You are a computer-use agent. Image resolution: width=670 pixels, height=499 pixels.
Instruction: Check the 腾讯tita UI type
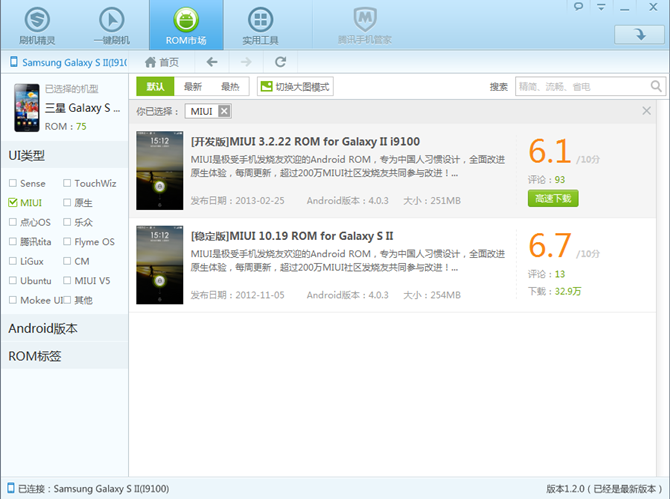13,241
